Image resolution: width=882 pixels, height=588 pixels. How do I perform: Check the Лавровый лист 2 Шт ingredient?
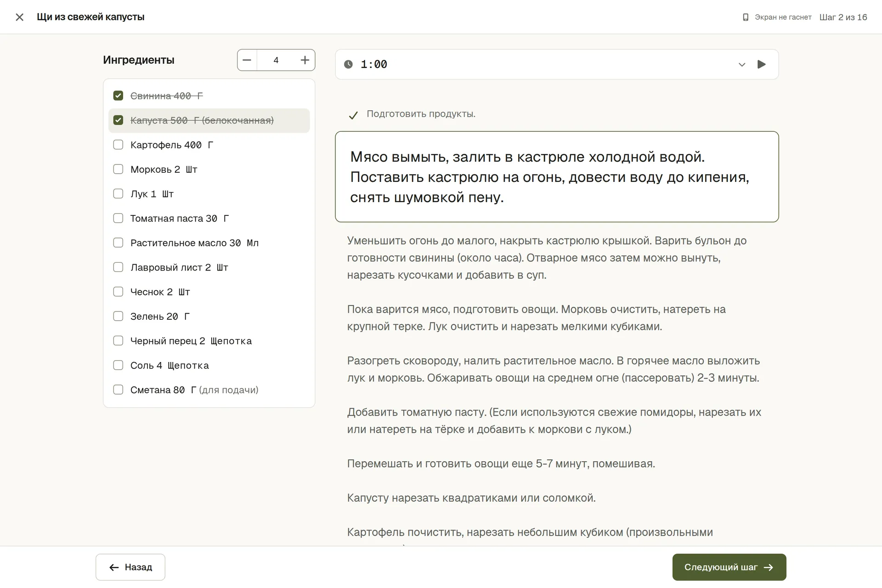(118, 267)
